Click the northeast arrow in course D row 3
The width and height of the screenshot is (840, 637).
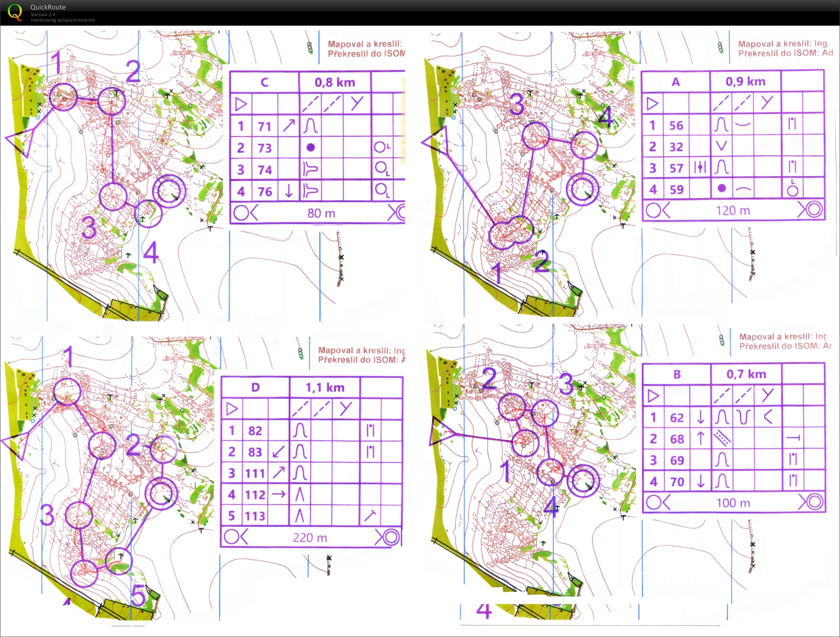(x=279, y=473)
